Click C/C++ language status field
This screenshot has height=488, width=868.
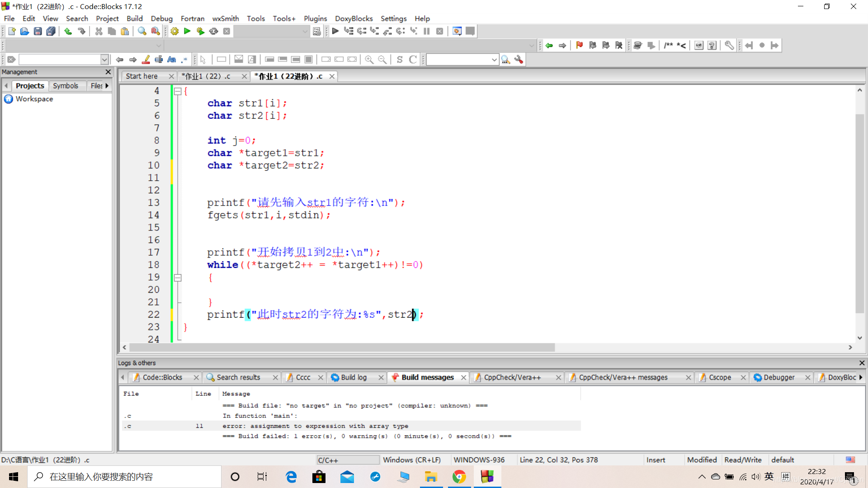(347, 460)
